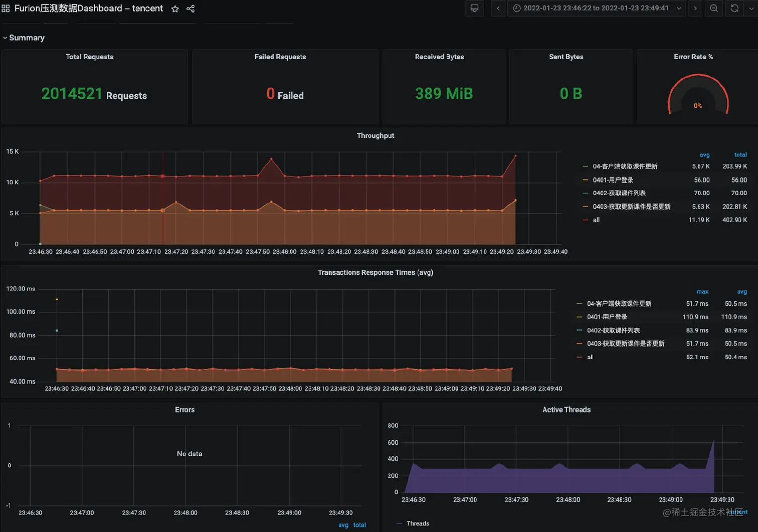The width and height of the screenshot is (758, 532).
Task: Toggle 0402-获取课件列表 series in Throughput legend
Action: 619,193
